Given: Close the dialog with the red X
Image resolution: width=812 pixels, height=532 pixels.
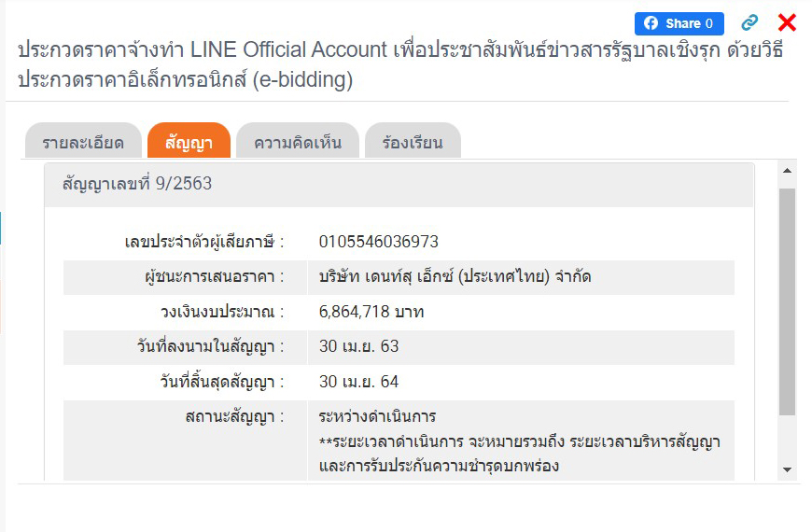Looking at the screenshot, I should (x=787, y=23).
